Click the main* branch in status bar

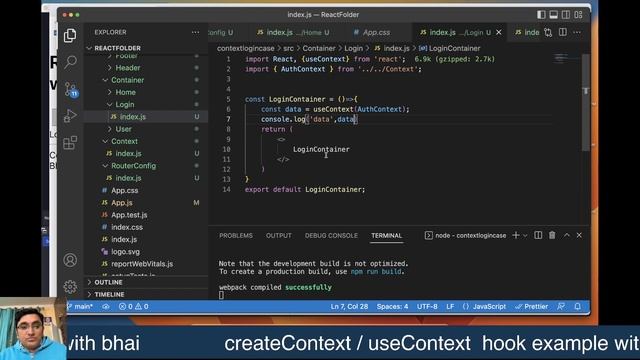click(81, 306)
